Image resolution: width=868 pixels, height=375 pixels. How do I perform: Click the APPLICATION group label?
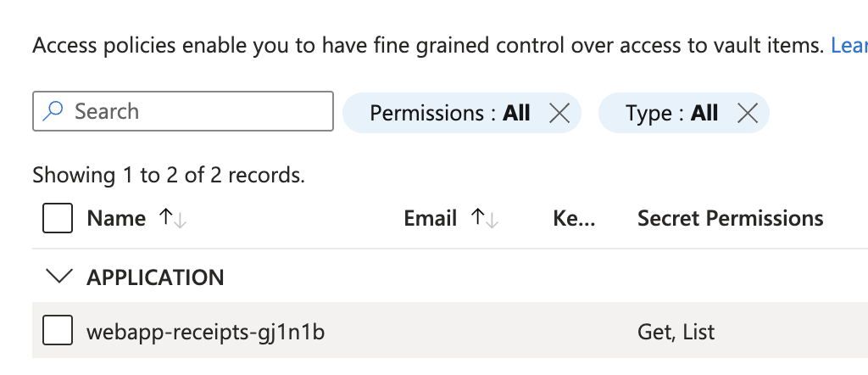155,277
